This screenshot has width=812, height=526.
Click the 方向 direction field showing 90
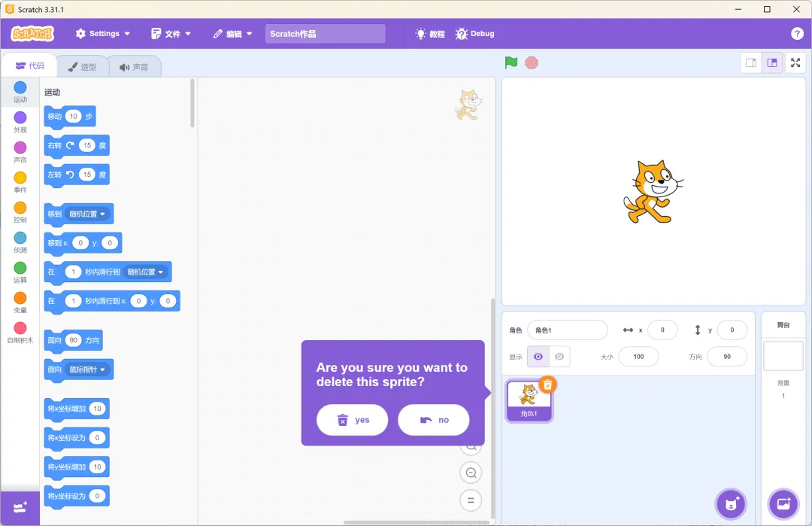point(727,357)
